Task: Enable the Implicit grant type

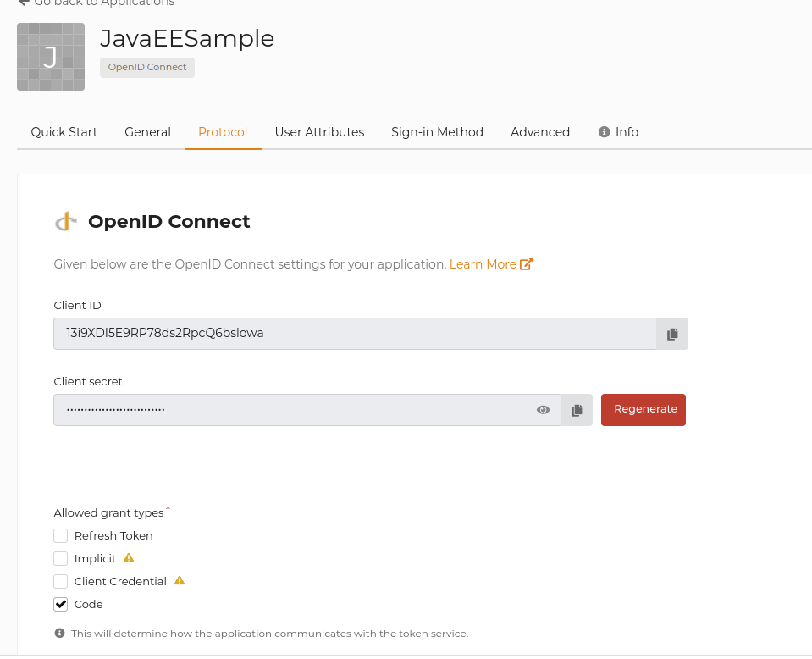Action: click(60, 558)
